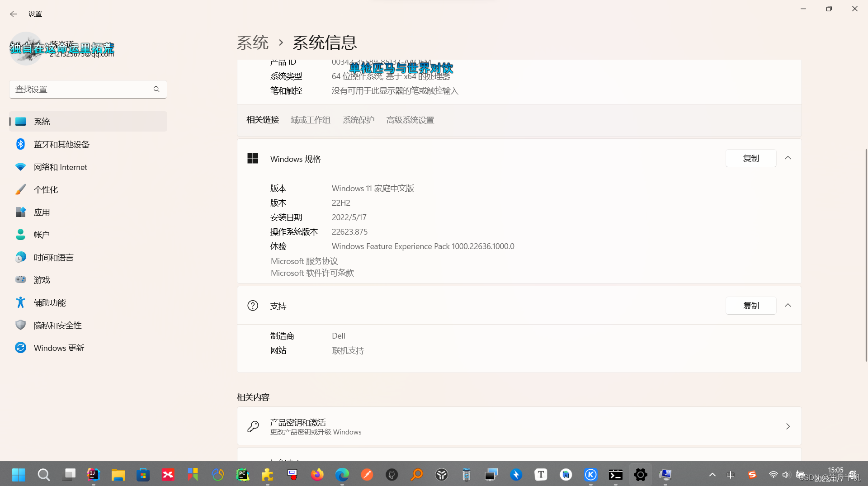Screen dimensions: 868x486
Task: Click the 22623.875 OS build value
Action: point(349,232)
